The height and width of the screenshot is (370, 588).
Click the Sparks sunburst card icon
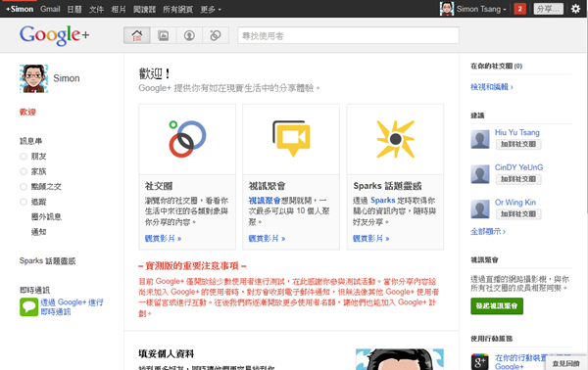point(396,139)
